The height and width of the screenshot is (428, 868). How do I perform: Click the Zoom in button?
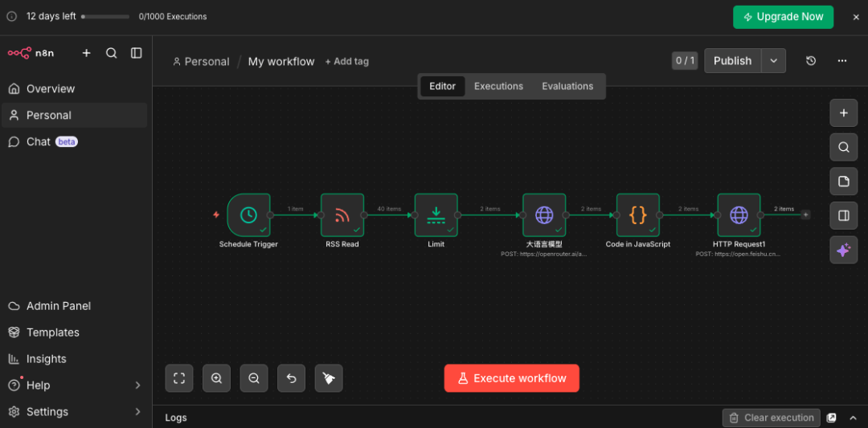(x=216, y=378)
